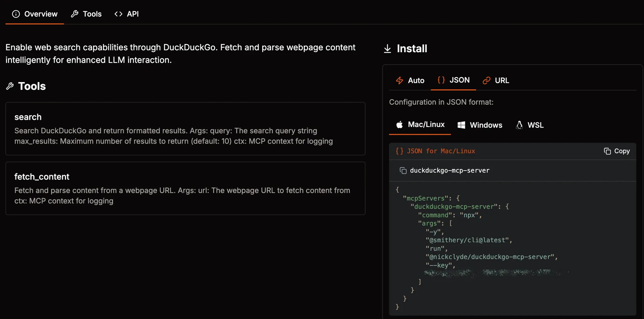Click the chain link icon beside URL
Screen dimensions: 644x319
(486, 80)
